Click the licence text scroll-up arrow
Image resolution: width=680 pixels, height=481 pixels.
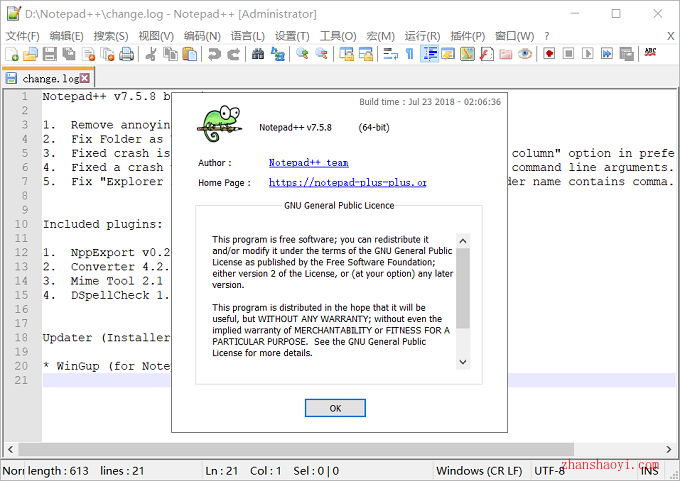point(463,241)
